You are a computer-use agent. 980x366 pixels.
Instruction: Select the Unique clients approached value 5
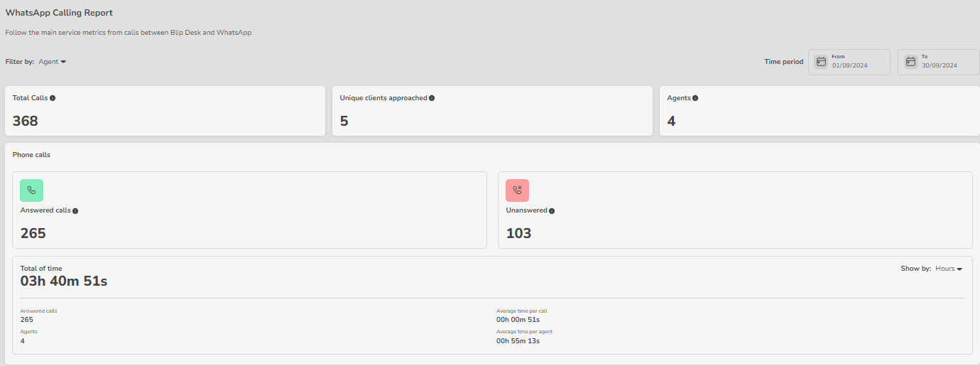[344, 121]
